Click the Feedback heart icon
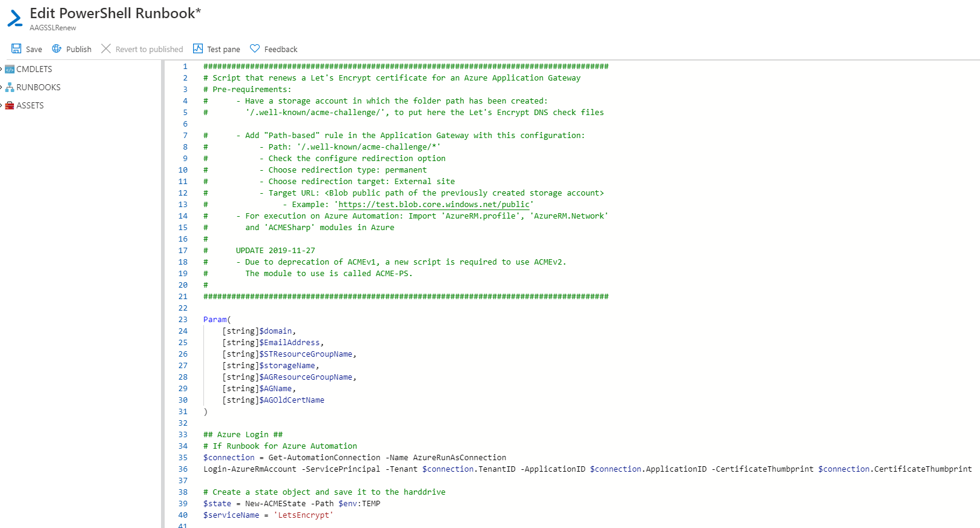 coord(255,48)
